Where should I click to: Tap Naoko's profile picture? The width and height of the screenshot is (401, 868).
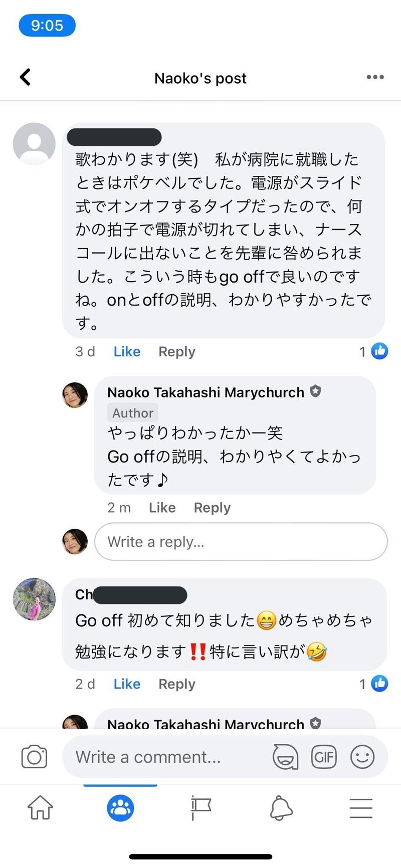74,394
